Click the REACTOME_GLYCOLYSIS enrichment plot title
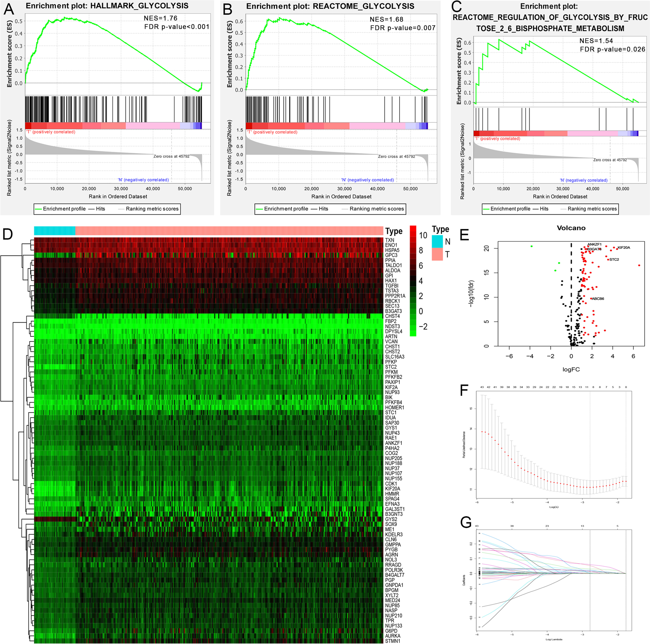Screen dimensions: 650x644 click(x=330, y=6)
